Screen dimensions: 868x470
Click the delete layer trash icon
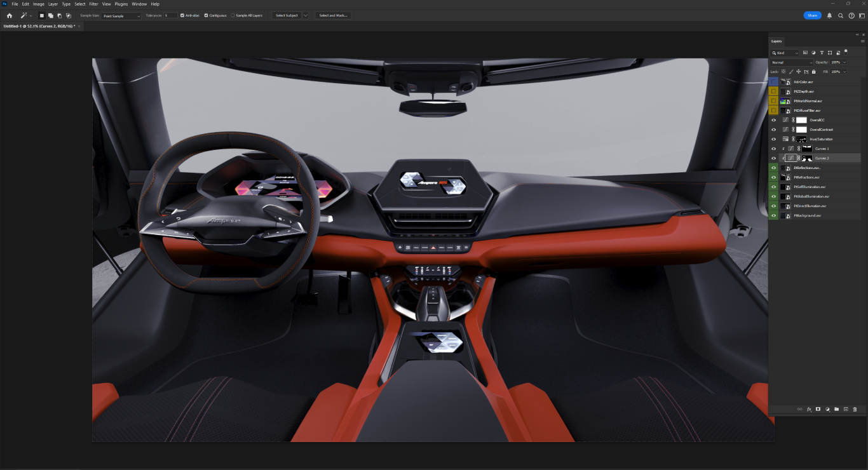(855, 409)
